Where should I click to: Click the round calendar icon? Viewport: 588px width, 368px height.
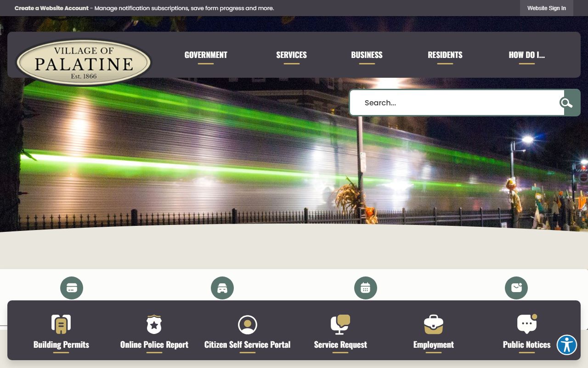pyautogui.click(x=366, y=288)
